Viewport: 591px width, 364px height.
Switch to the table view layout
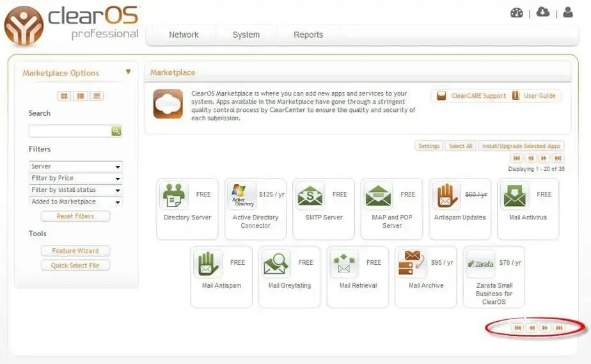coord(97,96)
